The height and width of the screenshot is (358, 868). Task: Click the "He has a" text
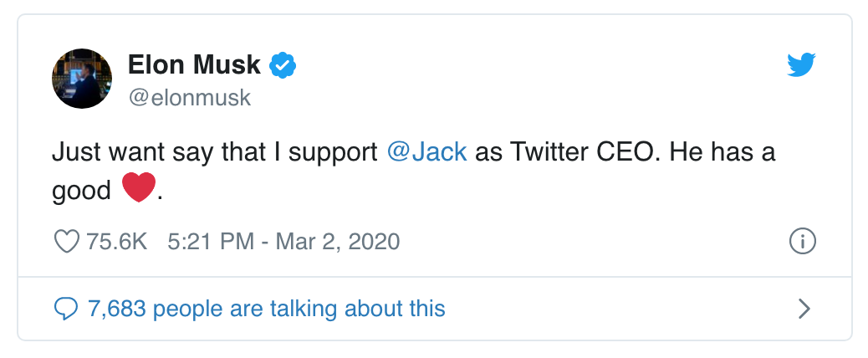tap(740, 152)
